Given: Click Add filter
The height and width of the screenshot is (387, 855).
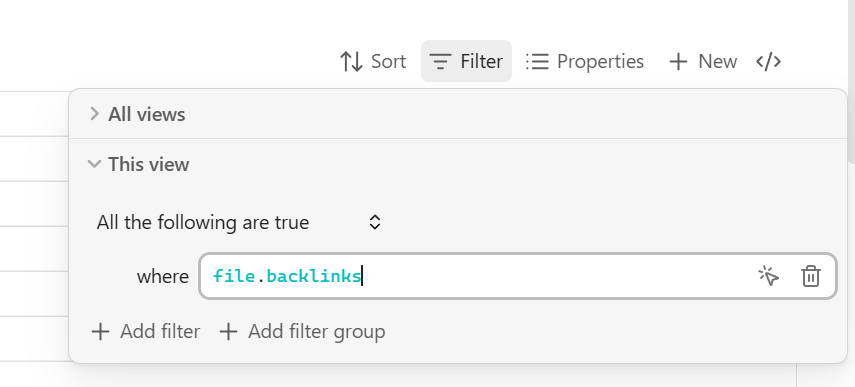Looking at the screenshot, I should [146, 331].
